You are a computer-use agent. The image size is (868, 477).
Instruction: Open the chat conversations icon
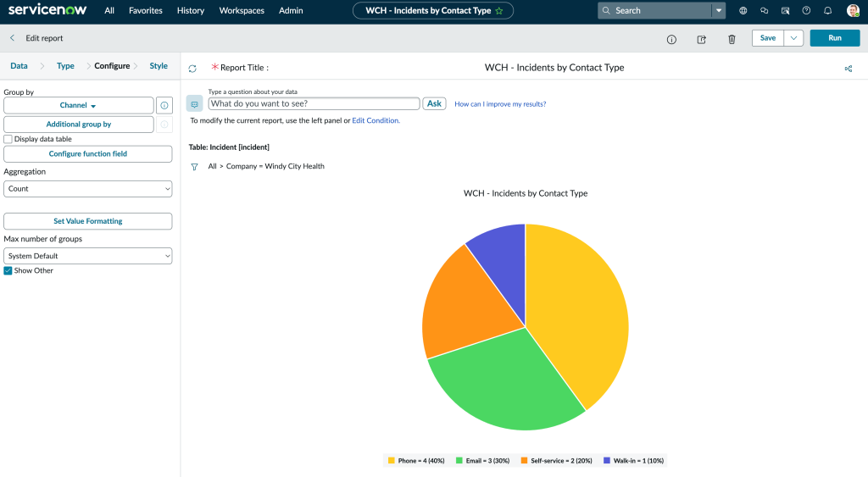[764, 10]
